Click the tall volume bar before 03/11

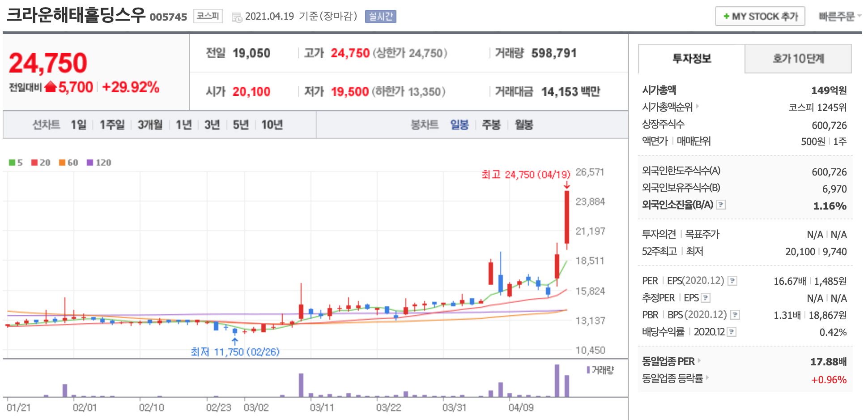301,385
